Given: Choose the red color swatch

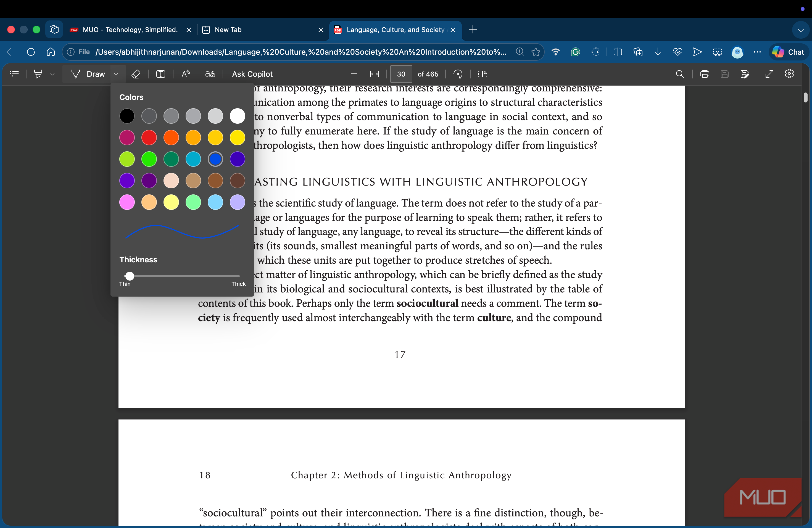Looking at the screenshot, I should click(149, 138).
